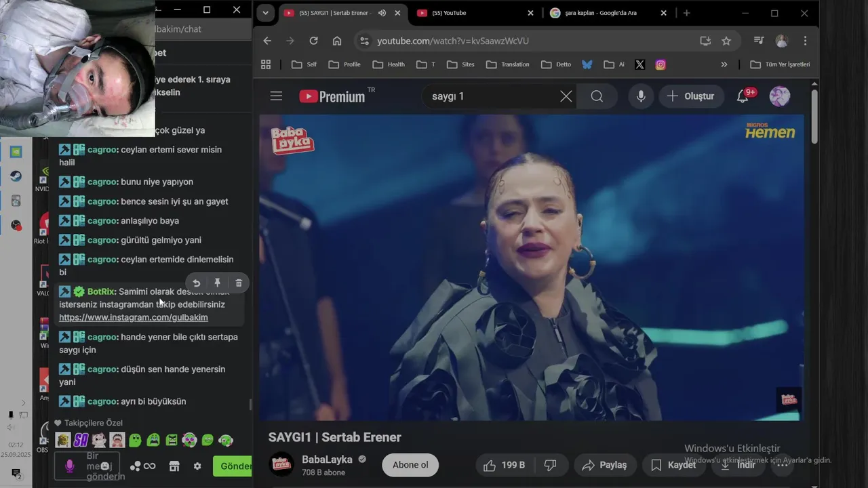
Task: Click the Oluştur button
Action: (691, 96)
